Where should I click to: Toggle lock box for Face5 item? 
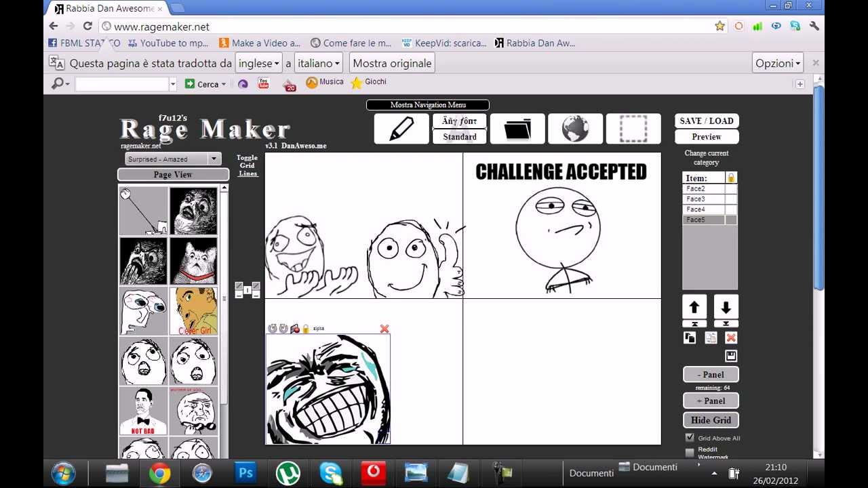(731, 220)
